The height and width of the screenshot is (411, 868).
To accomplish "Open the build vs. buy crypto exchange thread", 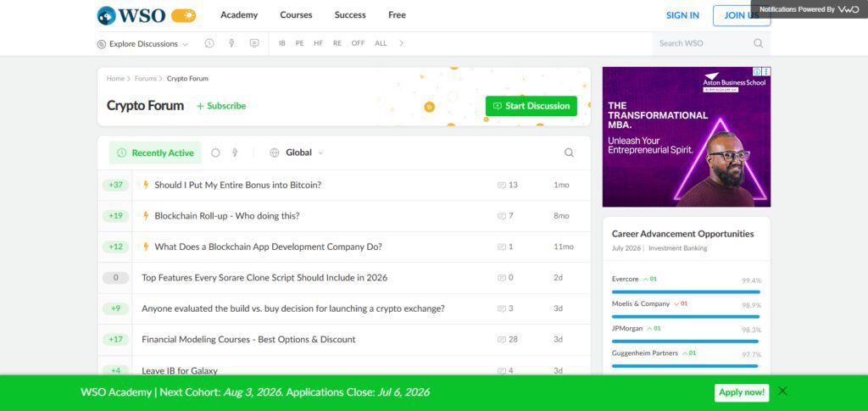I will tap(293, 308).
